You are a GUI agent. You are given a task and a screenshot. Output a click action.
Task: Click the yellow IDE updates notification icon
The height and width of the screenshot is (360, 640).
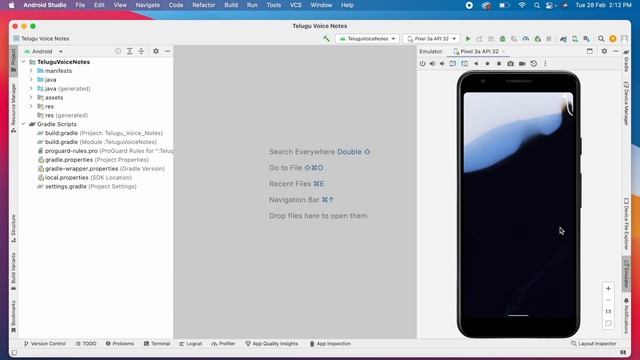613,39
